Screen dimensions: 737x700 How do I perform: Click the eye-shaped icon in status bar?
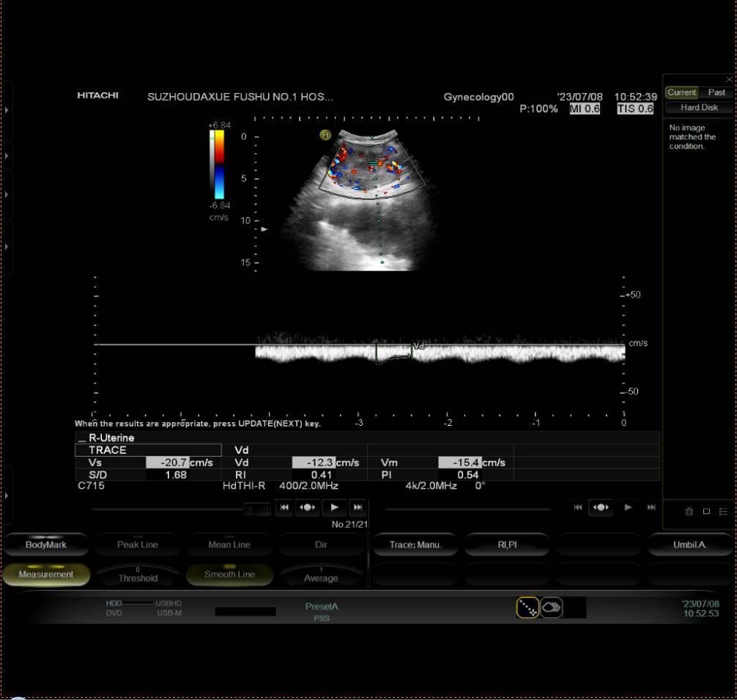coord(552,607)
